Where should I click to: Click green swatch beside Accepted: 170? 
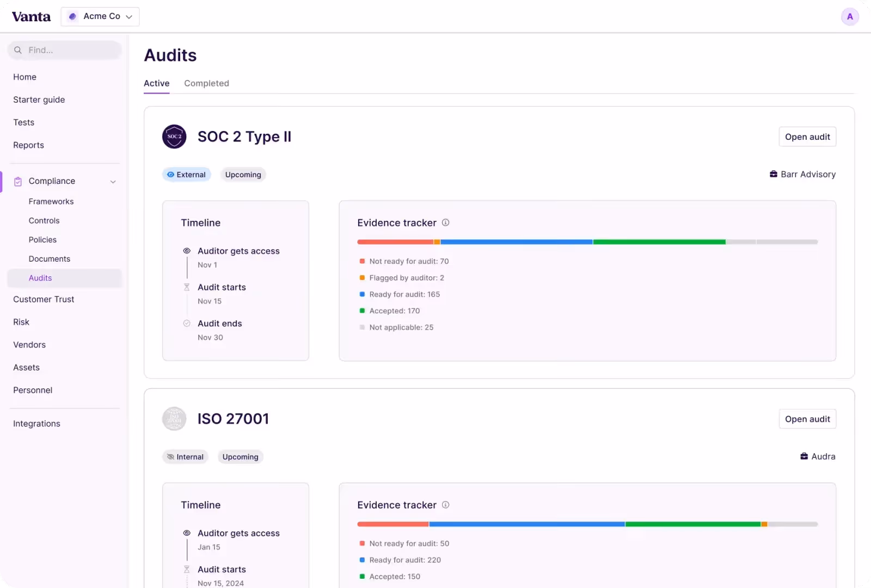click(x=362, y=311)
